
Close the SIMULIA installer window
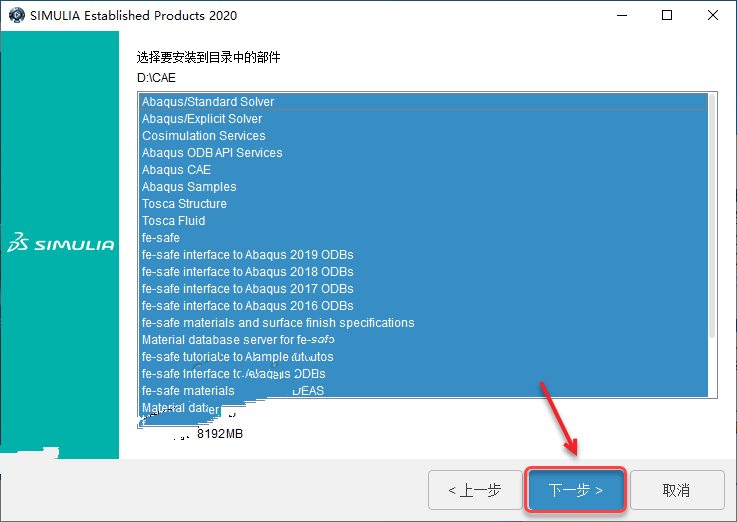[x=713, y=15]
